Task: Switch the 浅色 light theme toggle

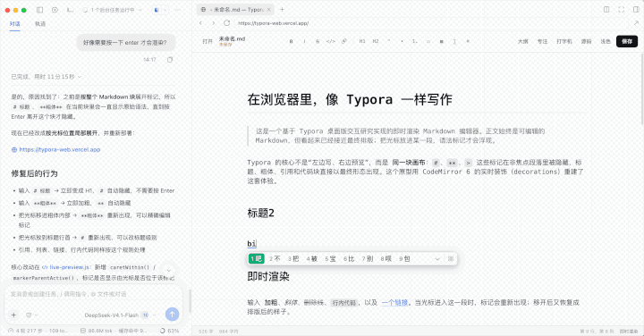Action: pyautogui.click(x=606, y=41)
